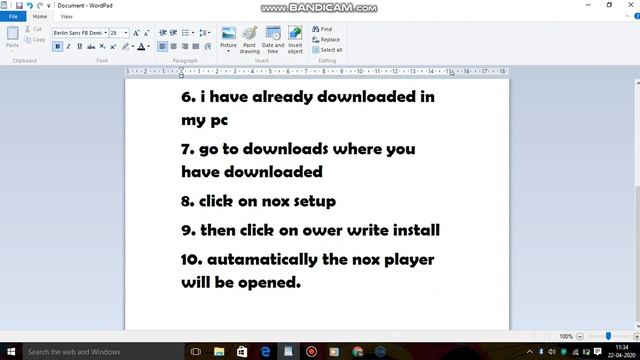Show hidden system tray icons
This screenshot has height=360, width=640.
click(529, 351)
